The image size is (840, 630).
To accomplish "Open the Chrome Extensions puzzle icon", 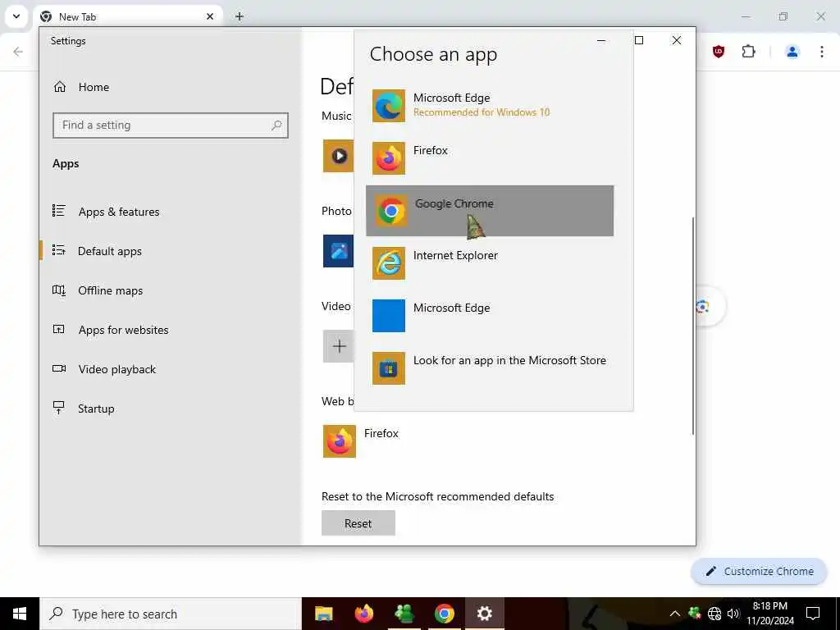I will point(748,52).
